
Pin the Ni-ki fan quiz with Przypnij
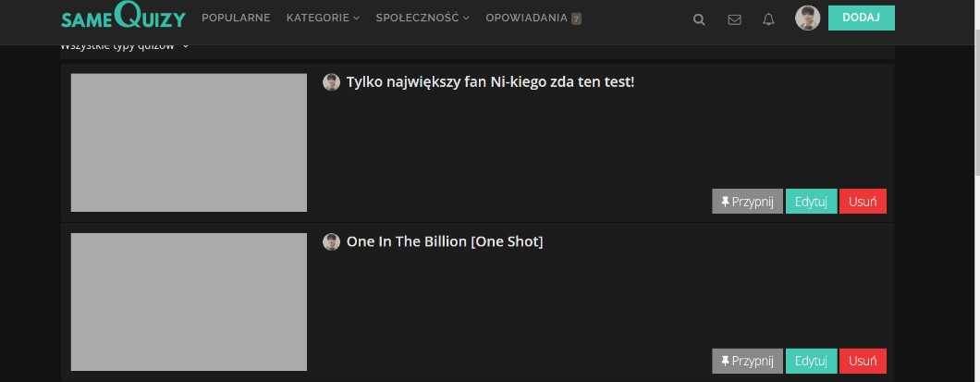click(747, 202)
